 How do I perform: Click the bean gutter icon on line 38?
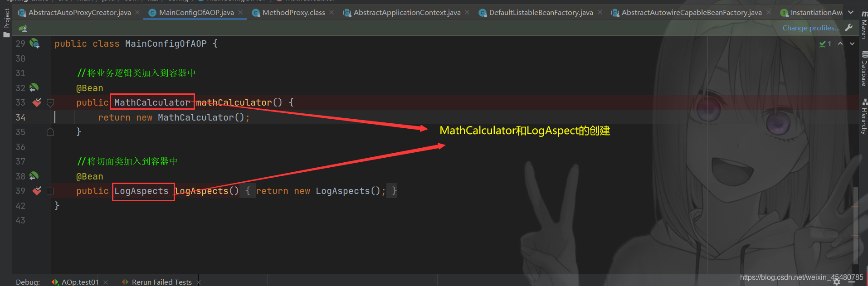(34, 176)
